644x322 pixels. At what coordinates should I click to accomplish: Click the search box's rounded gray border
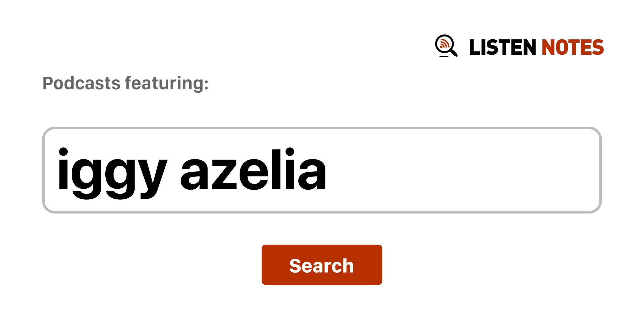pyautogui.click(x=321, y=128)
